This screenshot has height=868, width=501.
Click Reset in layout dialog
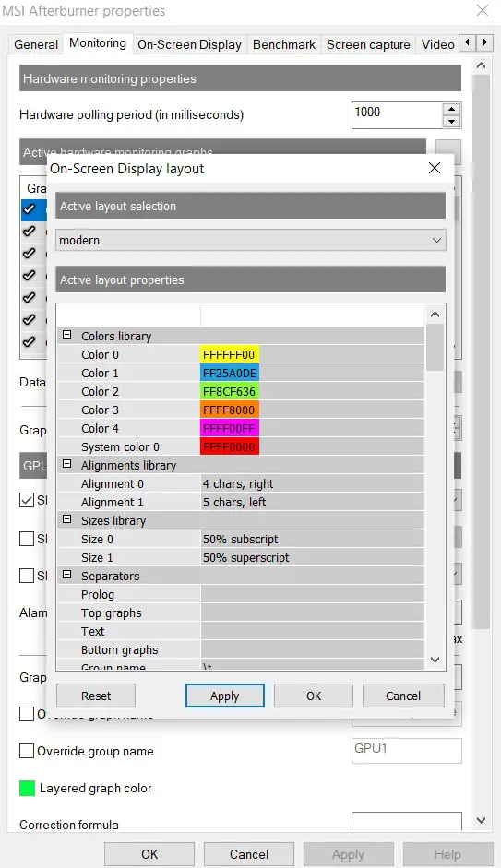tap(96, 696)
